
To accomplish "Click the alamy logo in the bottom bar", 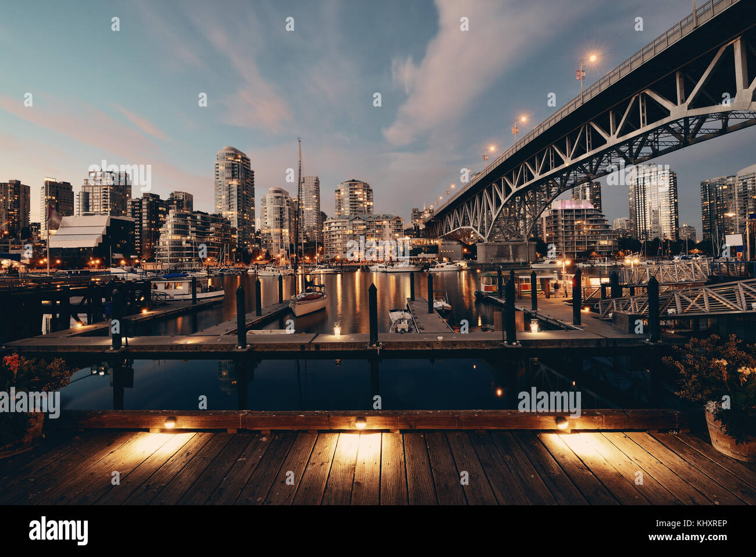I will pyautogui.click(x=59, y=530).
